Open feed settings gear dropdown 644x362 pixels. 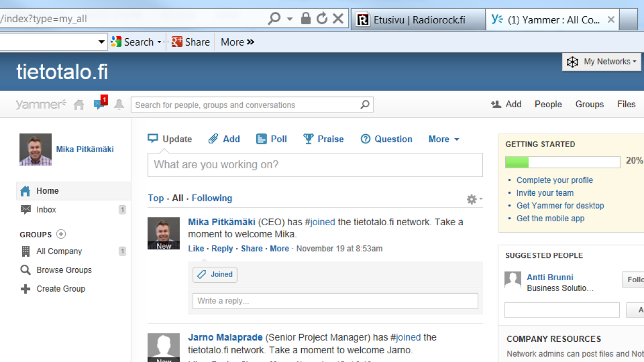tap(474, 199)
